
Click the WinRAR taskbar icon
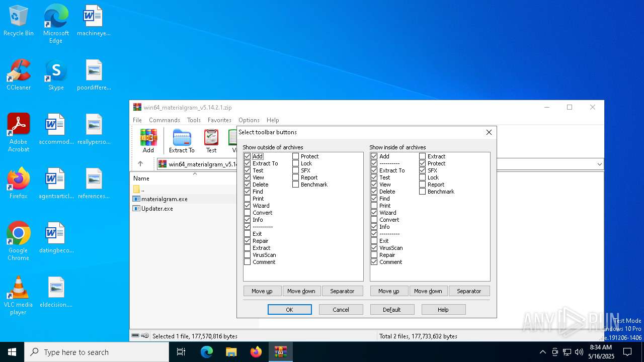[x=280, y=352]
